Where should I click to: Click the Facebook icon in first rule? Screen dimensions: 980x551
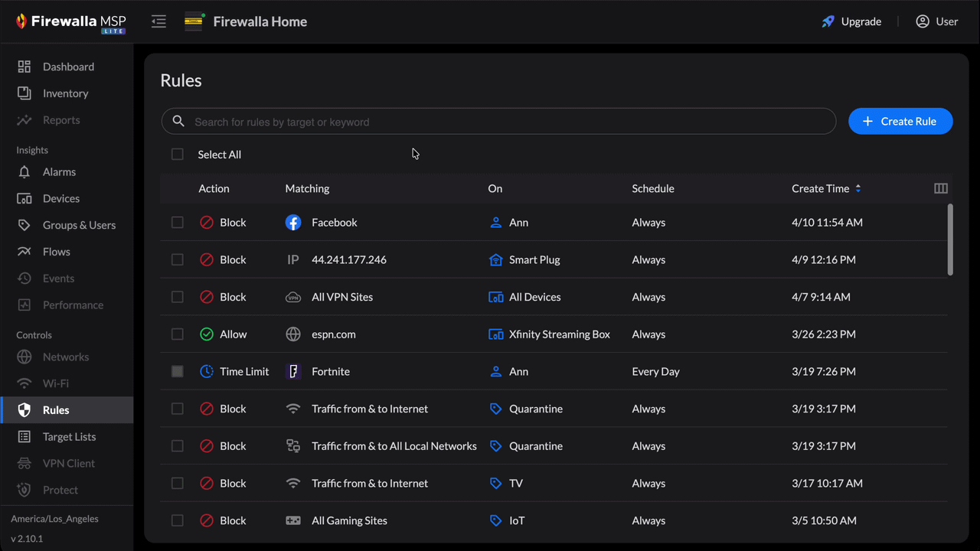coord(292,223)
